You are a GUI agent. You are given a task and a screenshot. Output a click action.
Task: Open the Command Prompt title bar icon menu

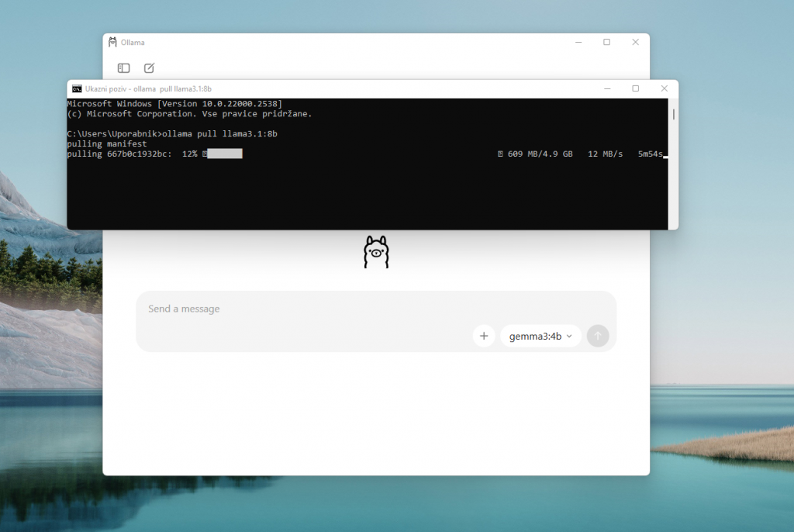point(77,88)
